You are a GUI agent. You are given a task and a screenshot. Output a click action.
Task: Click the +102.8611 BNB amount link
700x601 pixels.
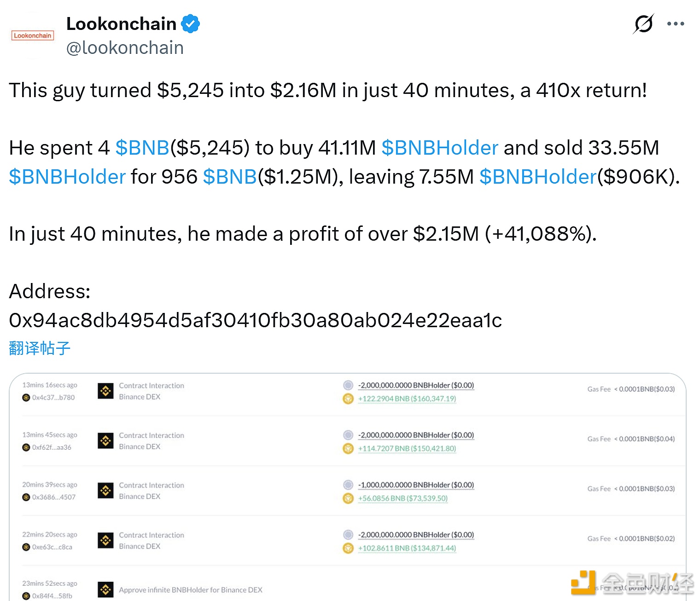point(407,548)
